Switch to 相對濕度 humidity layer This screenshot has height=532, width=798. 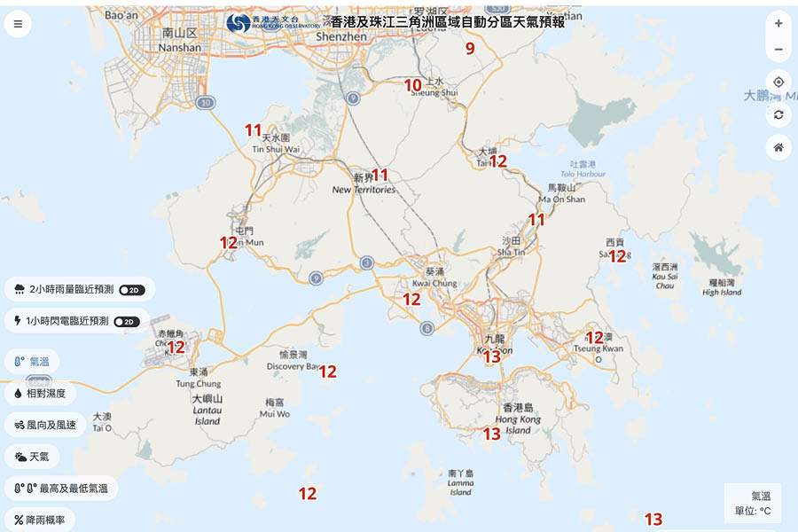[x=40, y=393]
